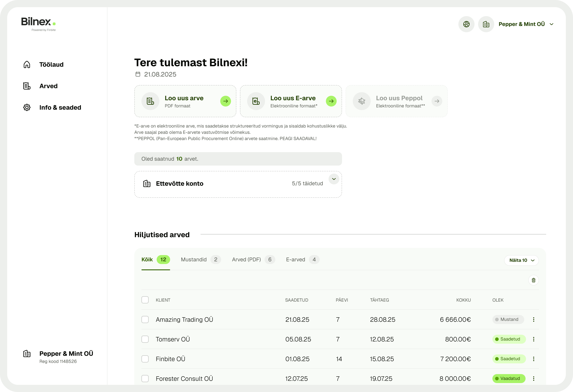Open actions menu for Finbite OÜ

coord(534,359)
